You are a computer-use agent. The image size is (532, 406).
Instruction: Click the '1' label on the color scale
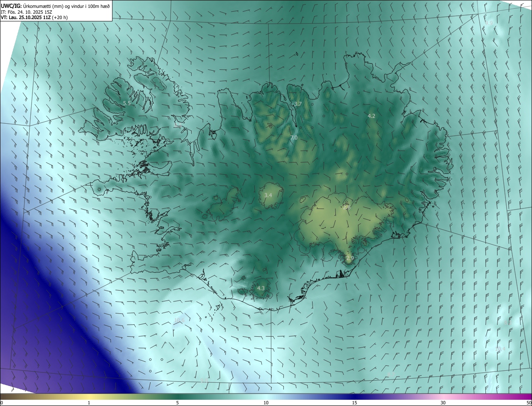89,403
